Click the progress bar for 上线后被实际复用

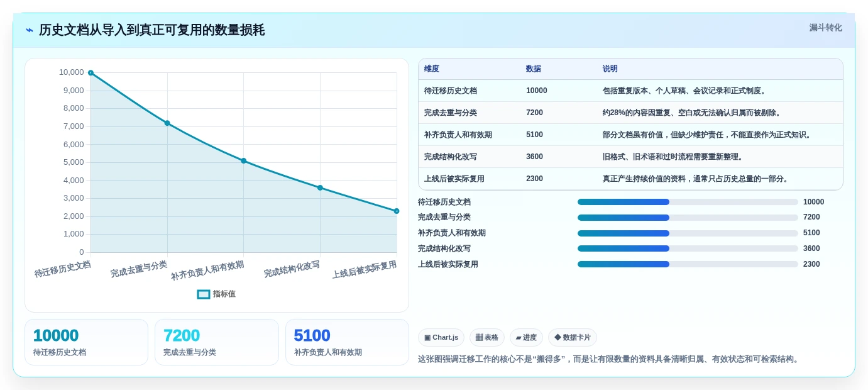[688, 264]
